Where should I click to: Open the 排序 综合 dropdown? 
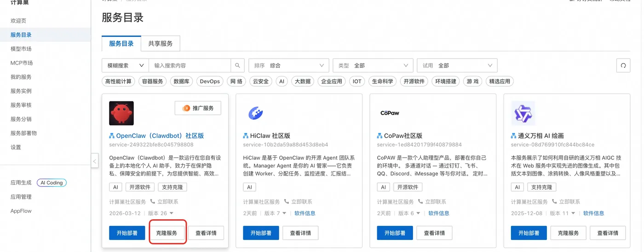tap(289, 65)
